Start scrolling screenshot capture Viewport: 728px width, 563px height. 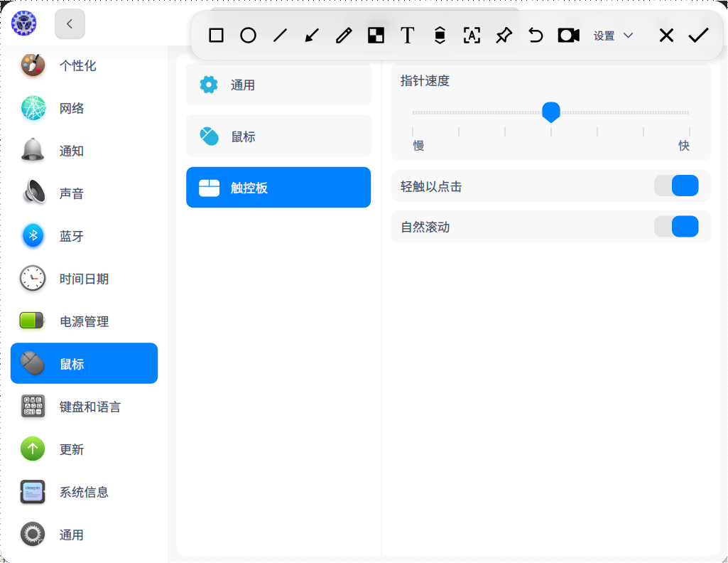tap(440, 36)
